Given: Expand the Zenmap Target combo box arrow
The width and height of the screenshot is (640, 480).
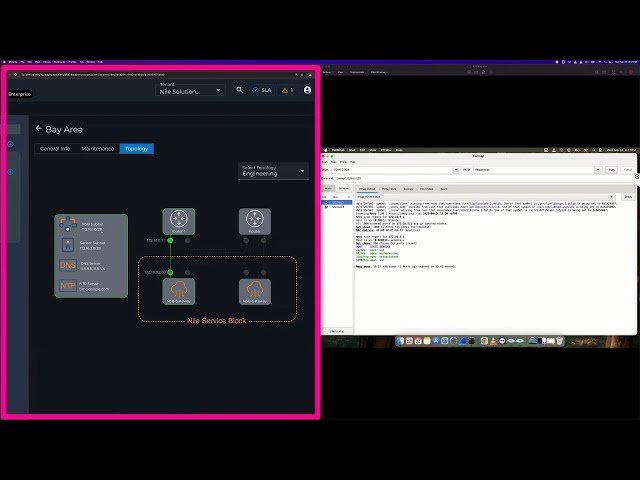Looking at the screenshot, I should pyautogui.click(x=456, y=169).
